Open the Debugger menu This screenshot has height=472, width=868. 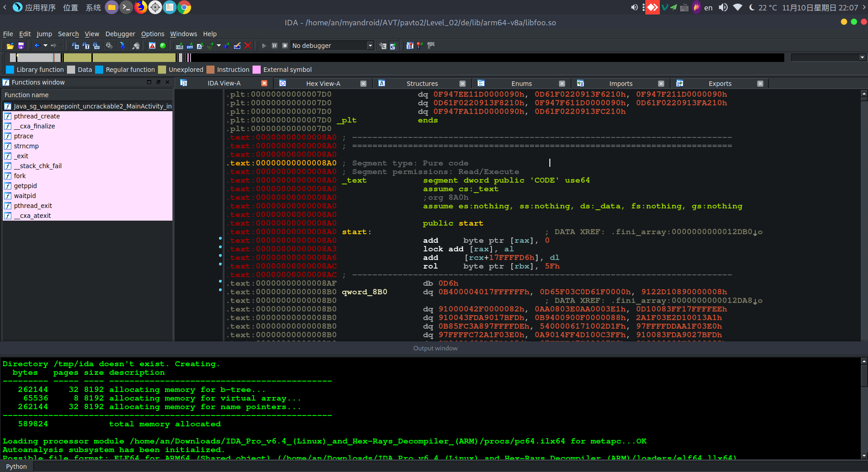(120, 34)
